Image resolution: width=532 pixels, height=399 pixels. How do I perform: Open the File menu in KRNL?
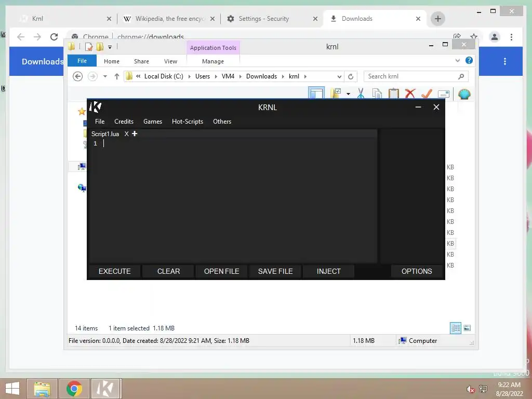tap(100, 122)
